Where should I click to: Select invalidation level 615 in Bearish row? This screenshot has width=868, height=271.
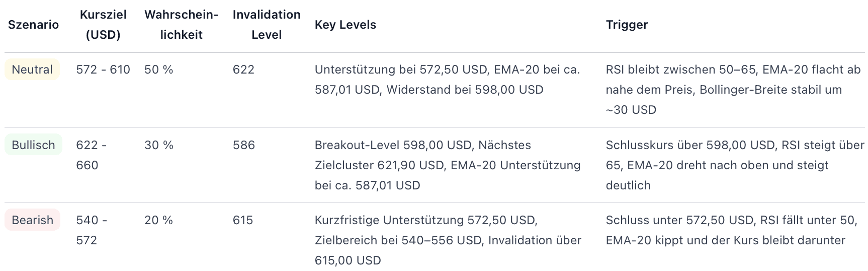tap(243, 220)
